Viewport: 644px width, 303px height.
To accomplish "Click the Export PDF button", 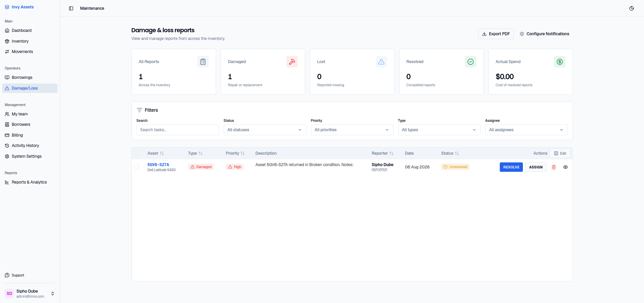I will (x=496, y=34).
